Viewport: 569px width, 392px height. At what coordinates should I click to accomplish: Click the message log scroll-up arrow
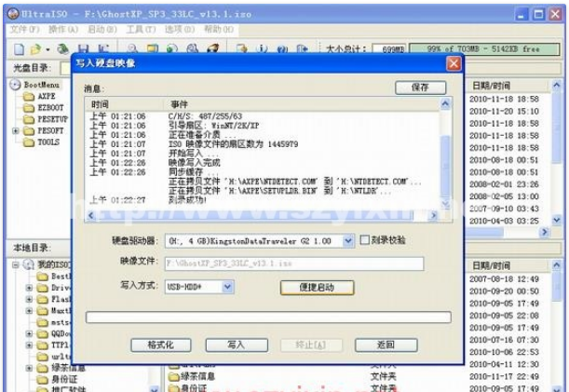pyautogui.click(x=445, y=104)
